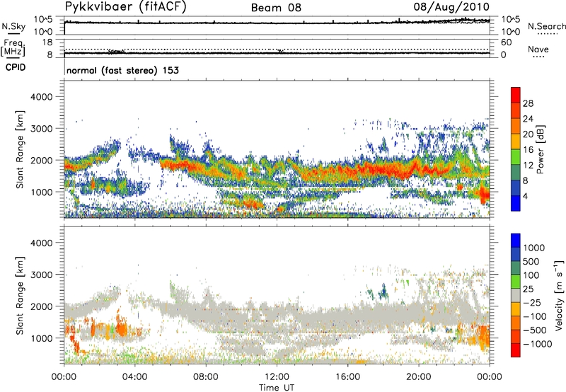Click the Power [dB] colorbar title
Screen dimensions: 566x392
tap(540, 149)
